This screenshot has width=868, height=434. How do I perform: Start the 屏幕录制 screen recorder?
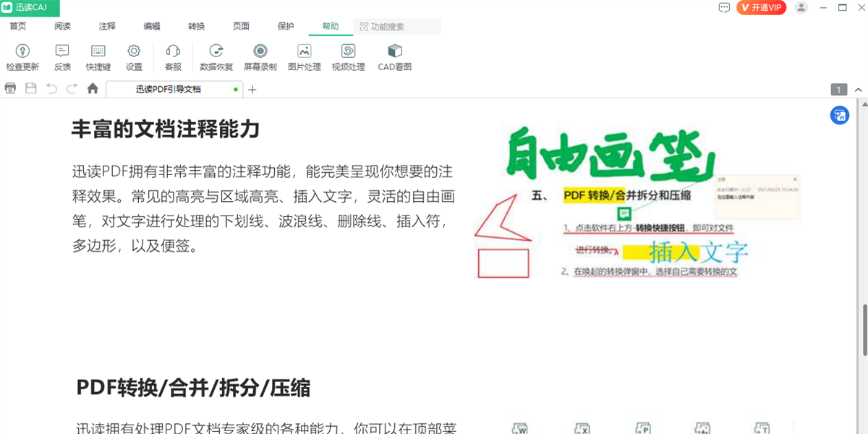tap(260, 57)
